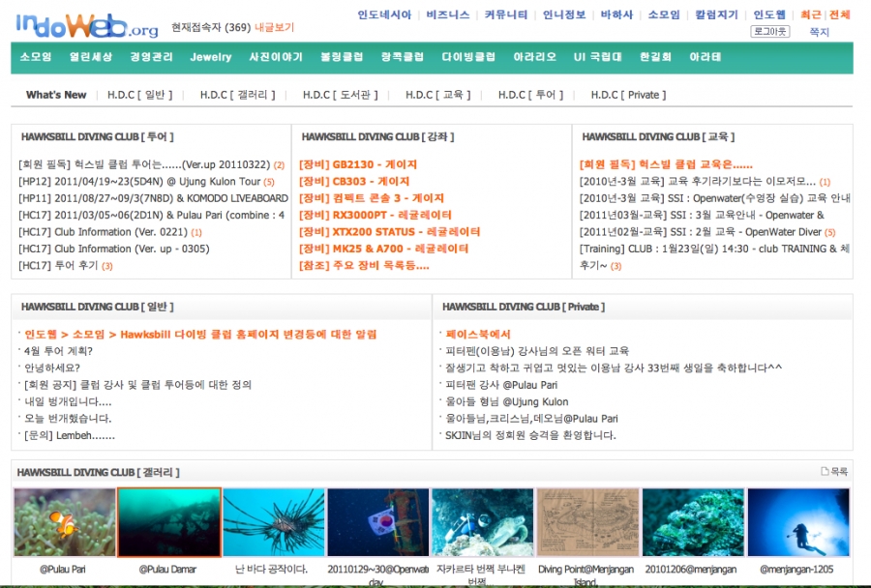Open the gallery list page icon (목록)
Viewport: 871px width, 588px height.
point(833,472)
